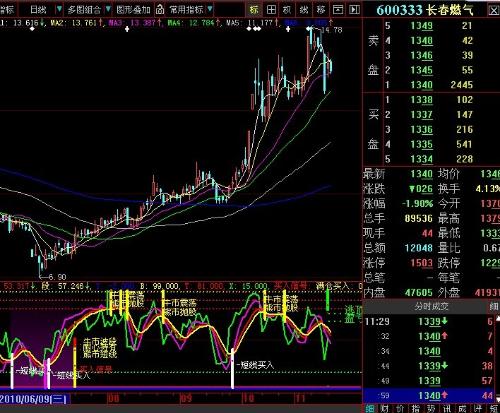Click the 涨停 value 1503

pyautogui.click(x=422, y=263)
